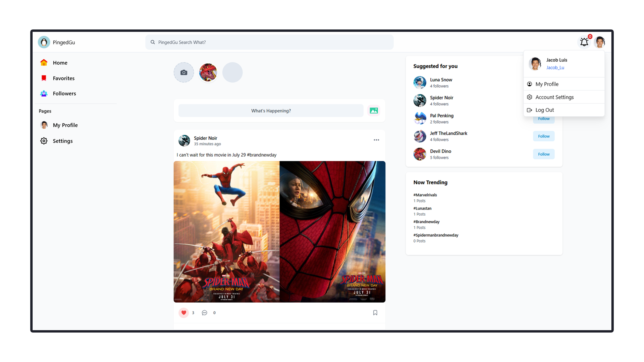Click the search magnifier icon
The image size is (644, 362).
(x=153, y=42)
